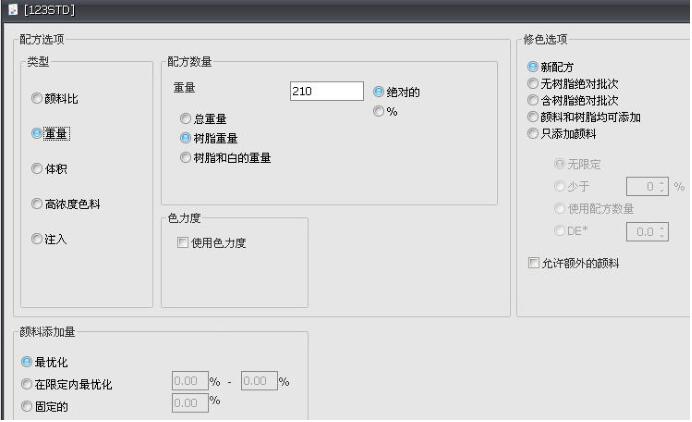Click the 重量 input field showing 210
Image resolution: width=692 pixels, height=422 pixels.
327,91
